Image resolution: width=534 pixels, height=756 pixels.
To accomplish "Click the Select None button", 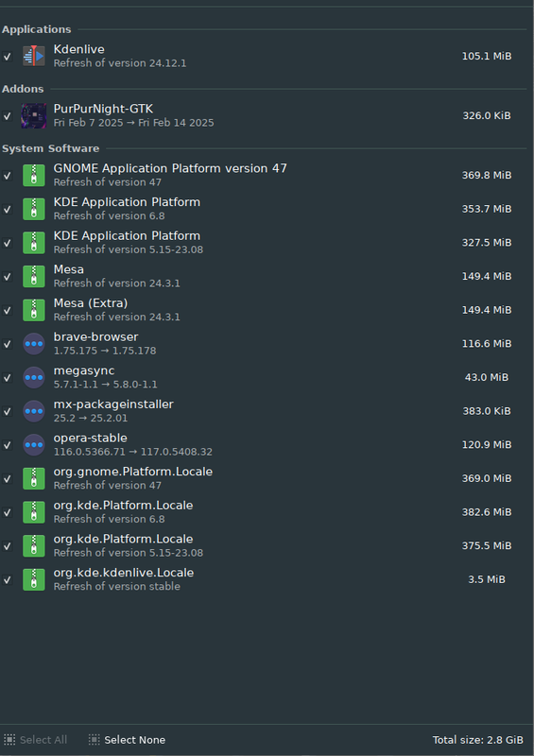I will [x=127, y=740].
